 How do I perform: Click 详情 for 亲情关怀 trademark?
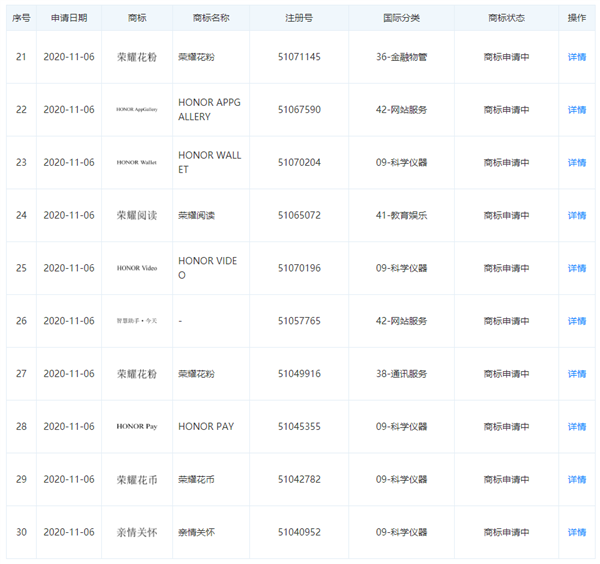[577, 533]
